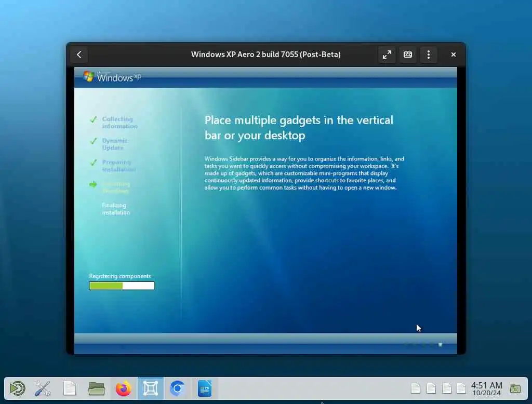The image size is (532, 404).
Task: Click the window title 'Windows XP Aero 2 build 7055'
Action: tap(265, 55)
